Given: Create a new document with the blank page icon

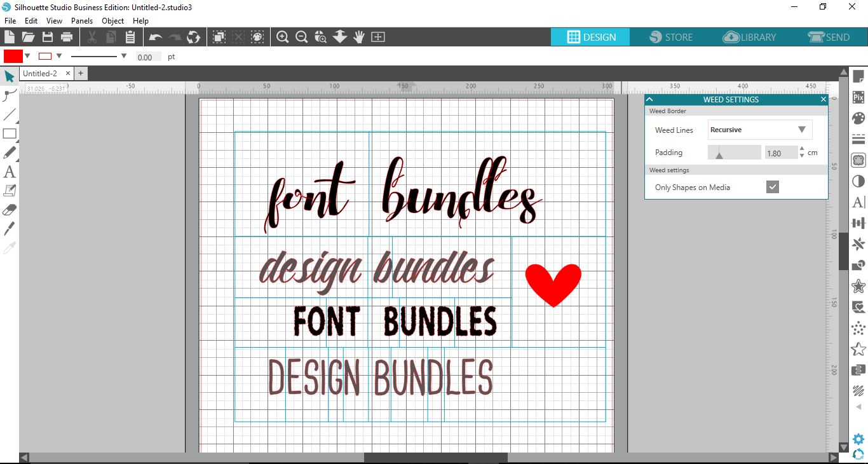Looking at the screenshot, I should [10, 37].
